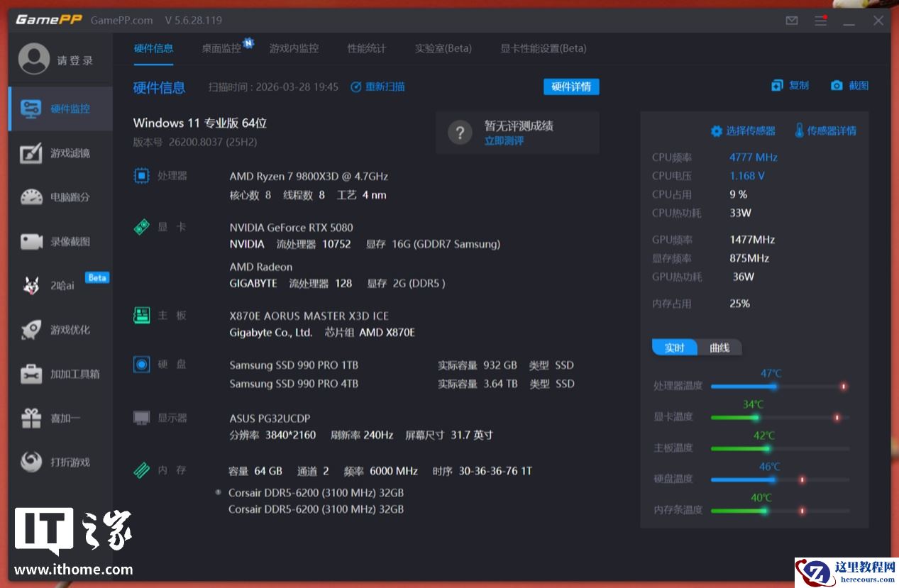Open the 性能统计 tab

point(366,48)
